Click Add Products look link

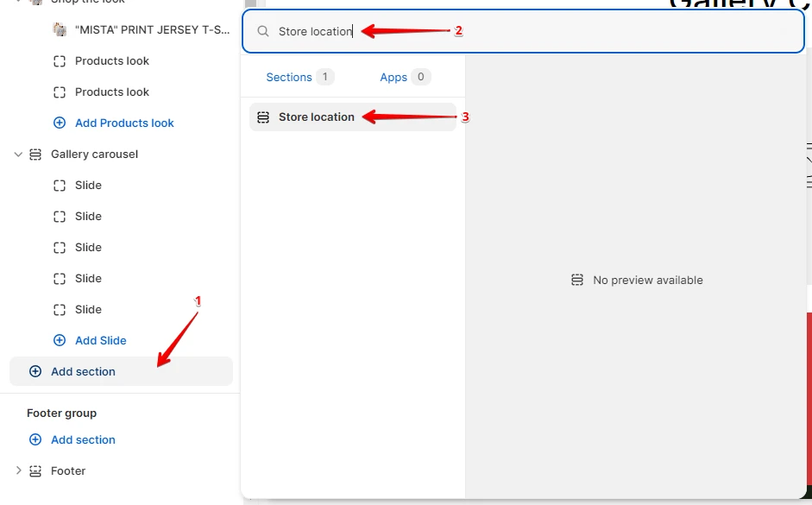[124, 123]
